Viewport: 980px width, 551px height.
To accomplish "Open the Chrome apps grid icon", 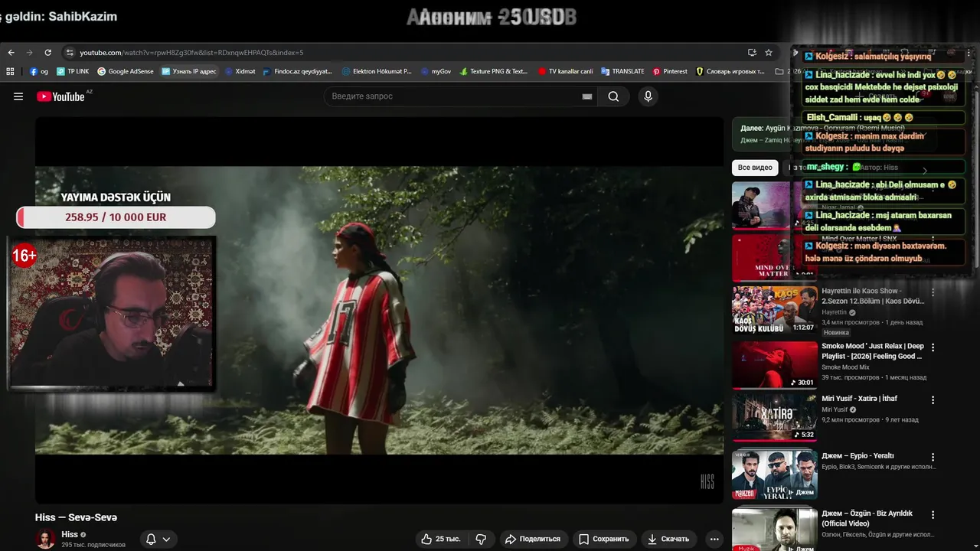I will point(10,71).
